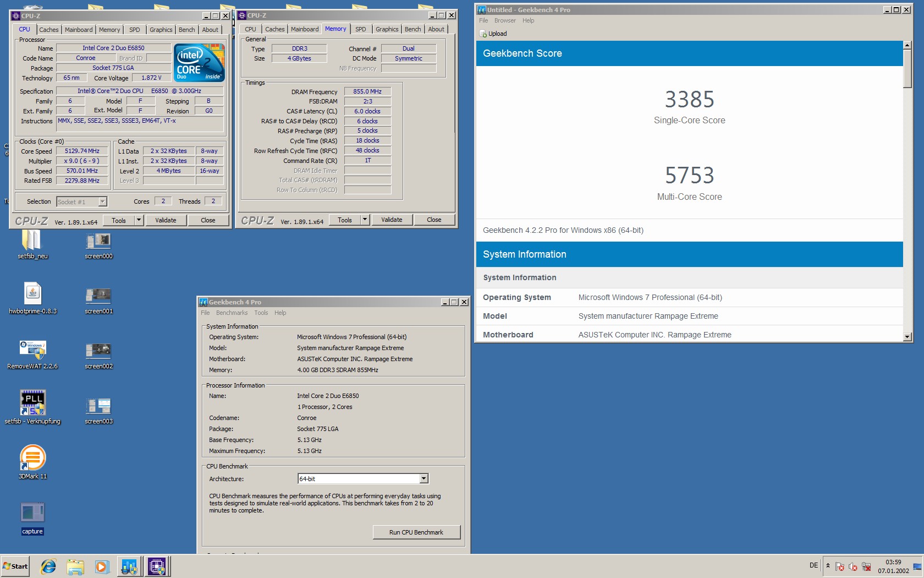Open Help menu in Untitled Geekbench window

[528, 20]
